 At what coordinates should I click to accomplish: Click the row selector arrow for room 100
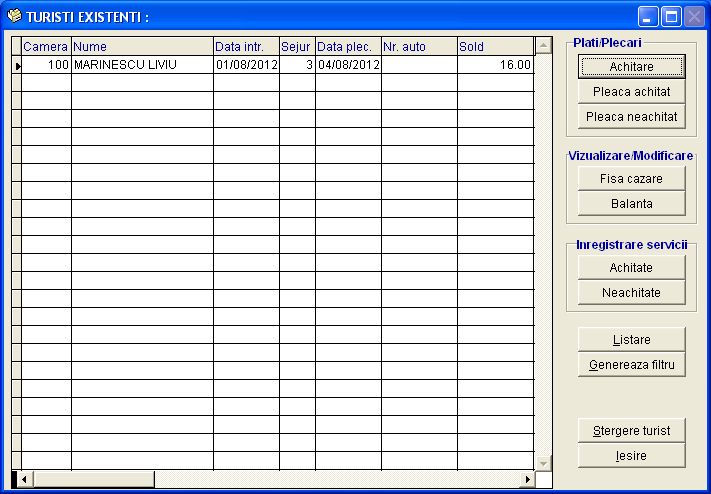(17, 65)
